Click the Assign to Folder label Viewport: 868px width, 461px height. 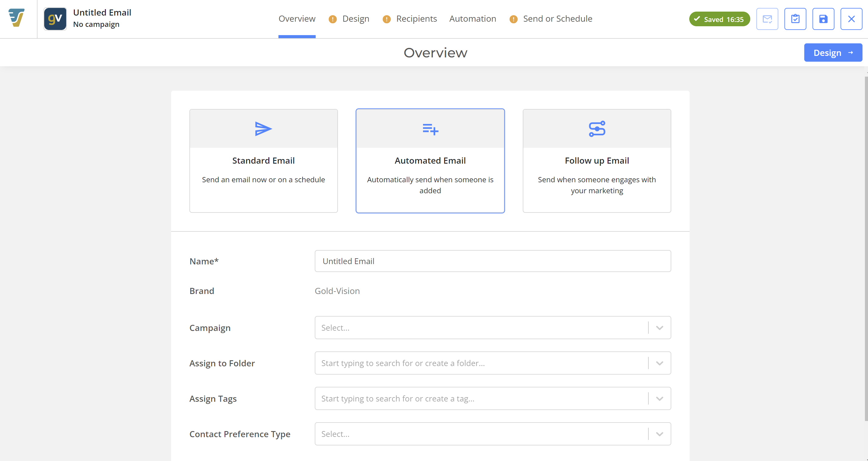222,363
